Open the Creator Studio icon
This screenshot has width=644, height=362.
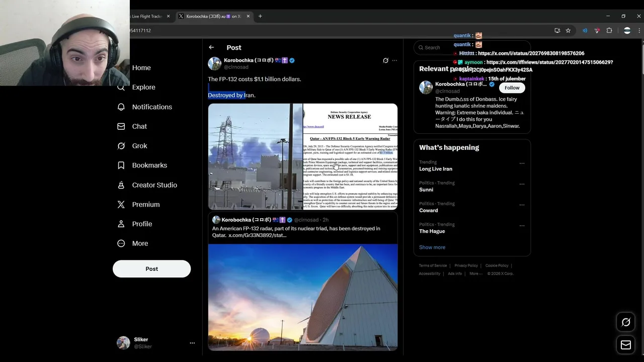tap(121, 185)
